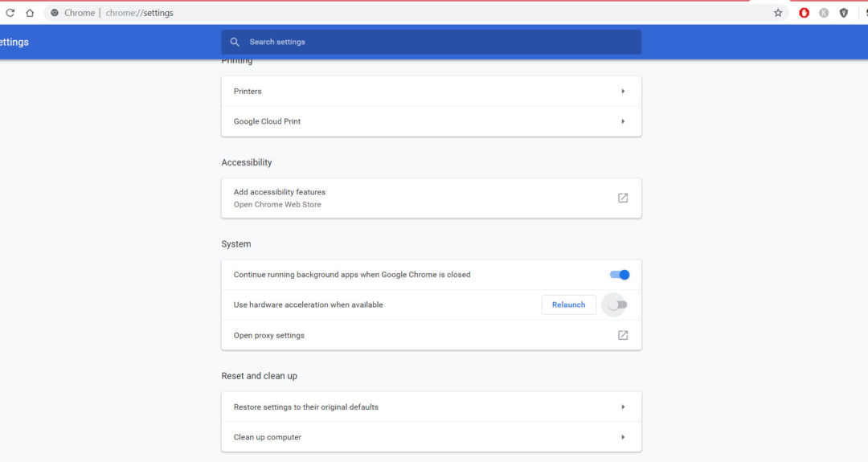Click the Settings title in blue header
The height and width of the screenshot is (462, 868).
(x=14, y=42)
